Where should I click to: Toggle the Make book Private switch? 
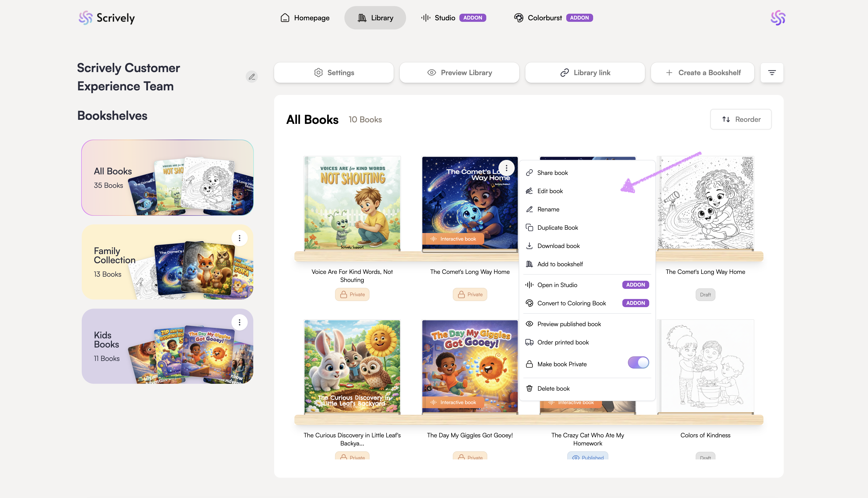coord(638,362)
